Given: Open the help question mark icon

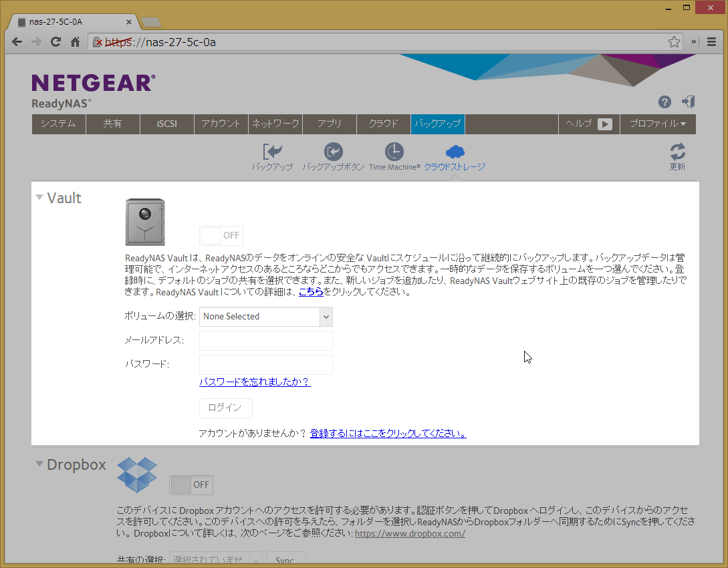Looking at the screenshot, I should [664, 102].
